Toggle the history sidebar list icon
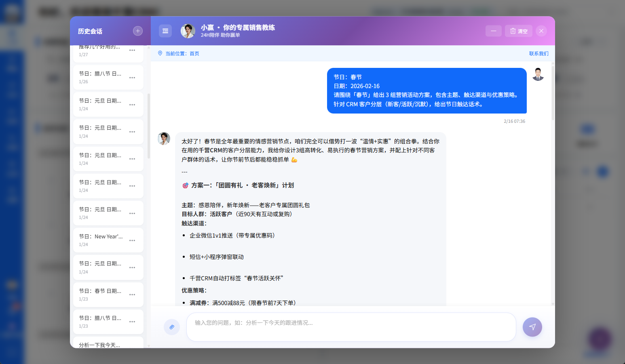625x364 pixels. 165,31
